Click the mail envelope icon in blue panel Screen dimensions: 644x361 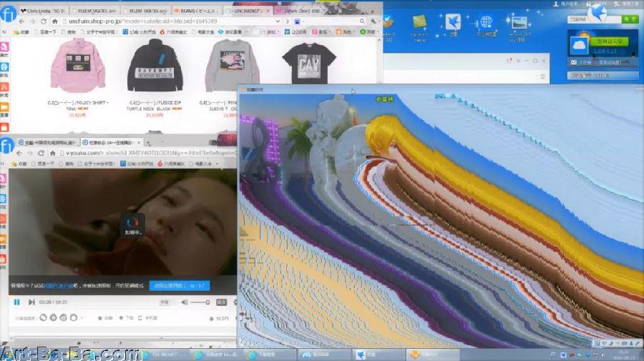[574, 62]
